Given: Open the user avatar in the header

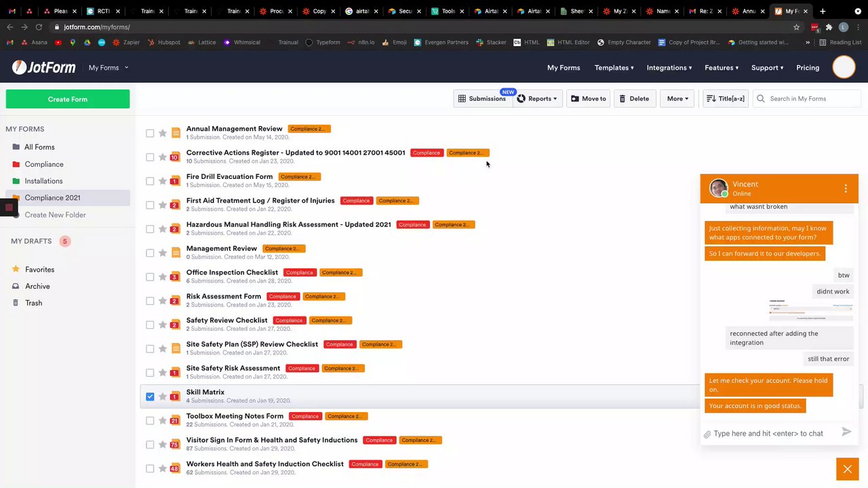Looking at the screenshot, I should tap(844, 67).
